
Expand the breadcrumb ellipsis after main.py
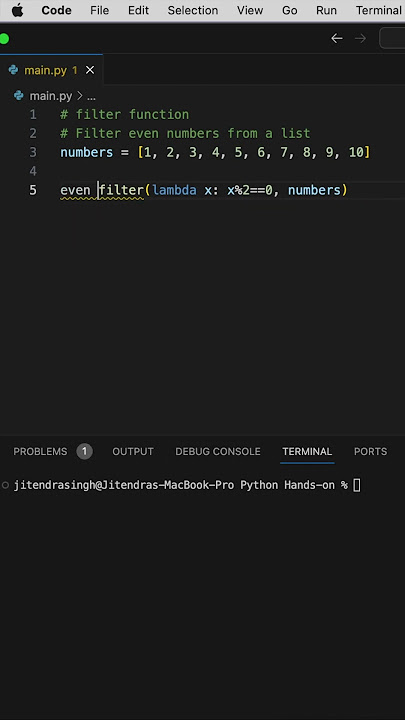pyautogui.click(x=91, y=96)
